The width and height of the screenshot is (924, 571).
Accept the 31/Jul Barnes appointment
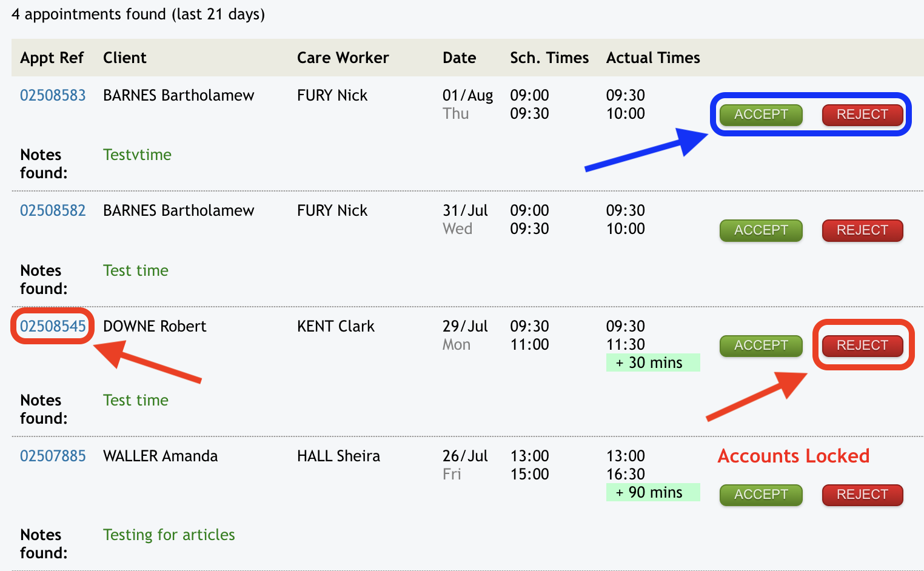[760, 230]
